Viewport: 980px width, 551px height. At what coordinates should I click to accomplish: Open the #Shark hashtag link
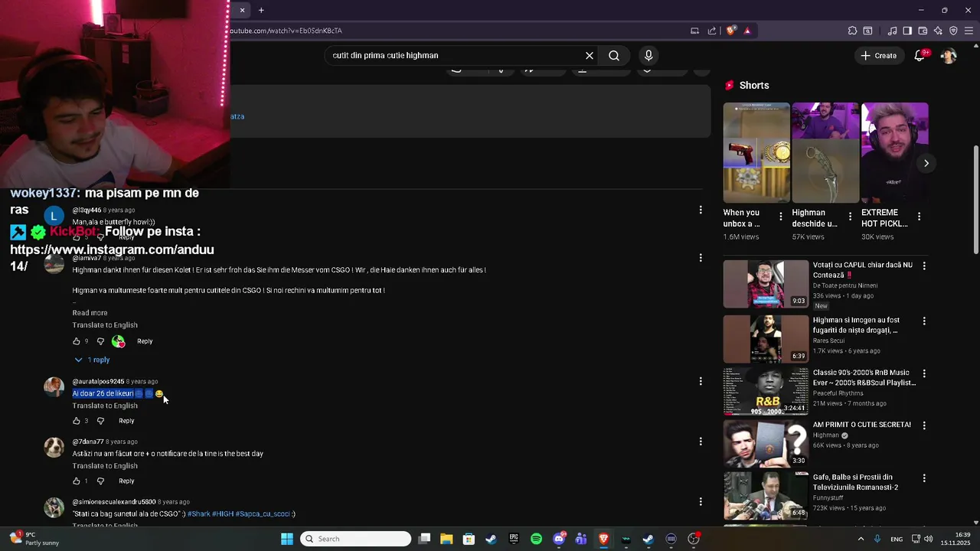pyautogui.click(x=198, y=514)
